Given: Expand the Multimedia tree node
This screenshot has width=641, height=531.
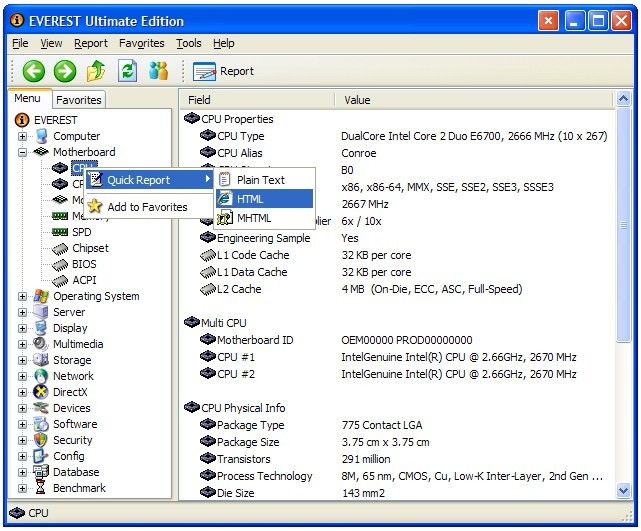Looking at the screenshot, I should pyautogui.click(x=22, y=344).
